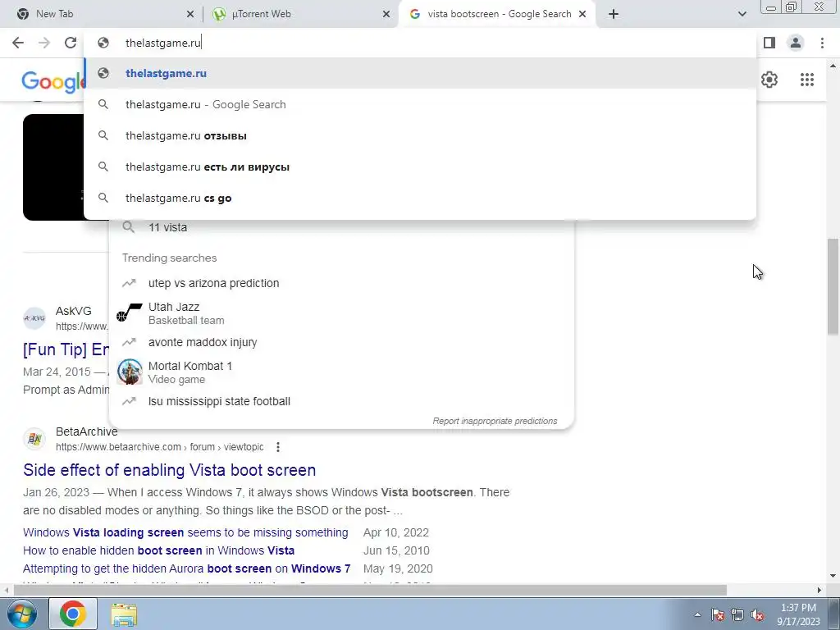Click the scroll-right arrow of horizontal scrollbar
The image size is (840, 630).
(x=819, y=591)
